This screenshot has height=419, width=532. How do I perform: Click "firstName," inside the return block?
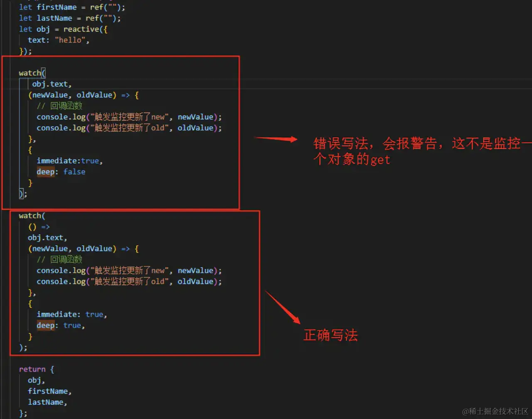click(50, 391)
